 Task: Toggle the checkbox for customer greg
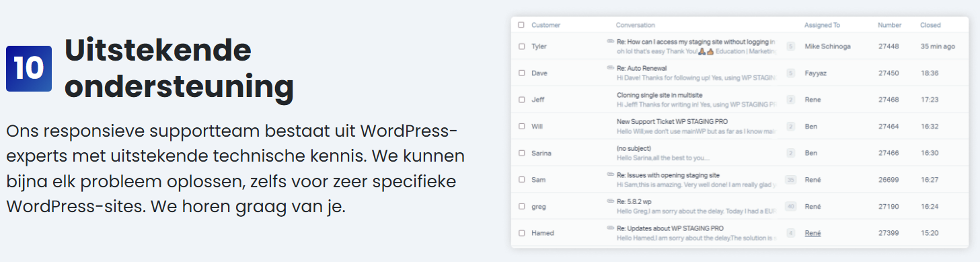coord(521,206)
